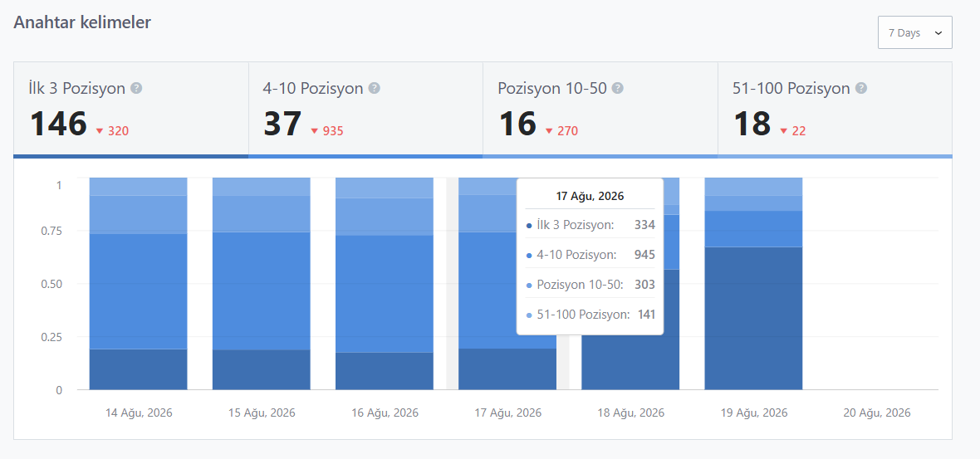Click the 16 Ağu, 2026 bar
Screen dimensions: 980x459
point(385,284)
